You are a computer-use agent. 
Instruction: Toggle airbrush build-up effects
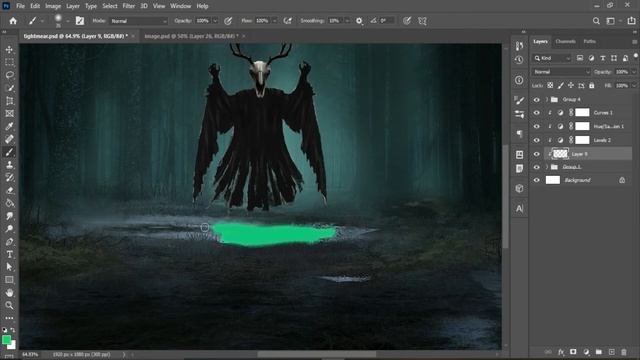click(288, 21)
